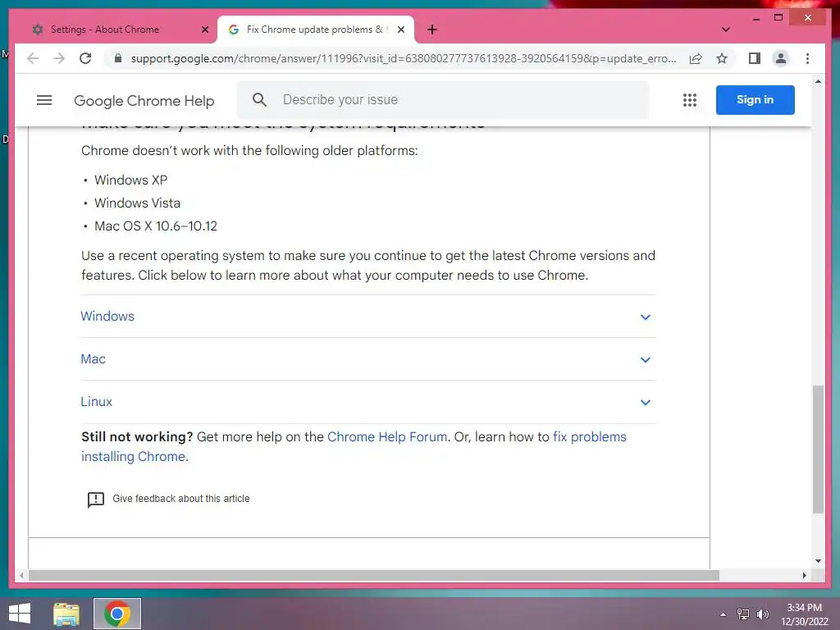Expand the Mac requirements section
This screenshot has width=840, height=630.
(x=368, y=359)
